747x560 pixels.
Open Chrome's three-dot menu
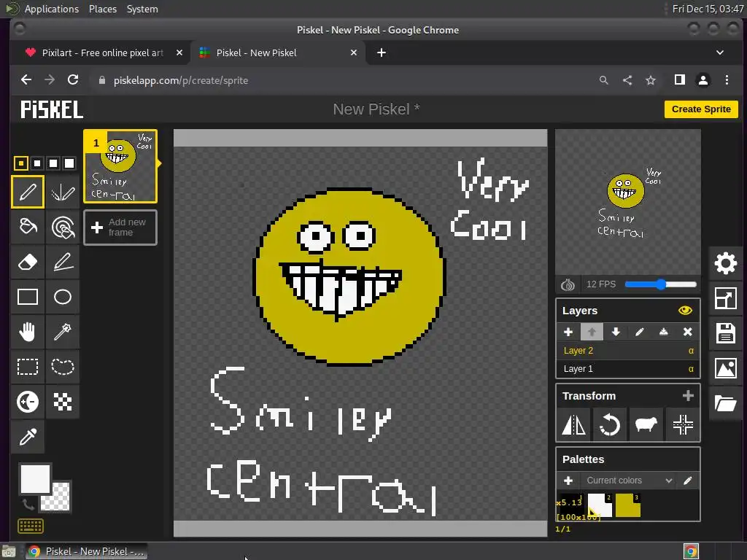click(x=727, y=80)
